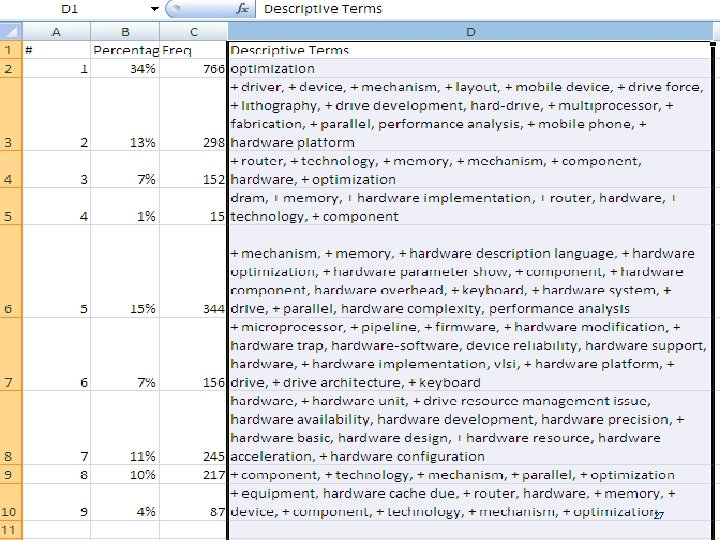Viewport: 720px width, 540px height.
Task: Click the cell starting '+ microprocessor, + pipeline'
Action: [470, 354]
